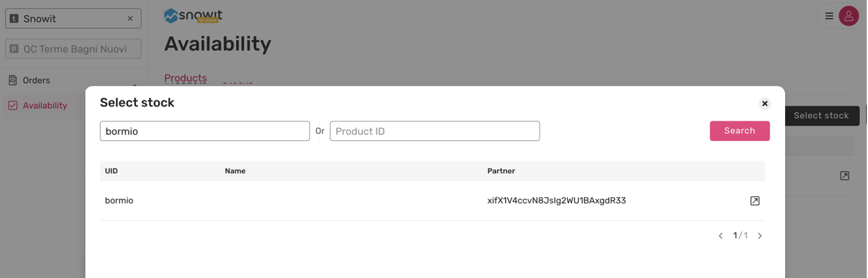Viewport: 868px width, 278px height.
Task: Select Availability in the sidebar
Action: click(x=44, y=106)
